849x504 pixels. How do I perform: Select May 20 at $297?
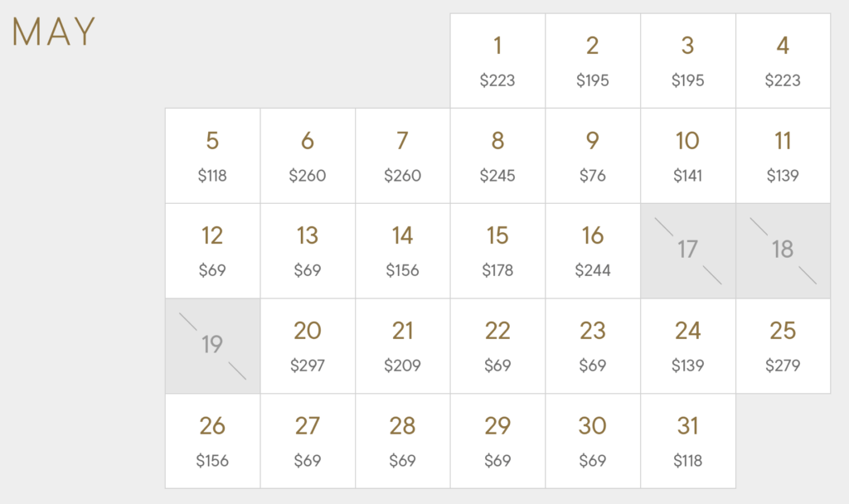[x=308, y=346]
